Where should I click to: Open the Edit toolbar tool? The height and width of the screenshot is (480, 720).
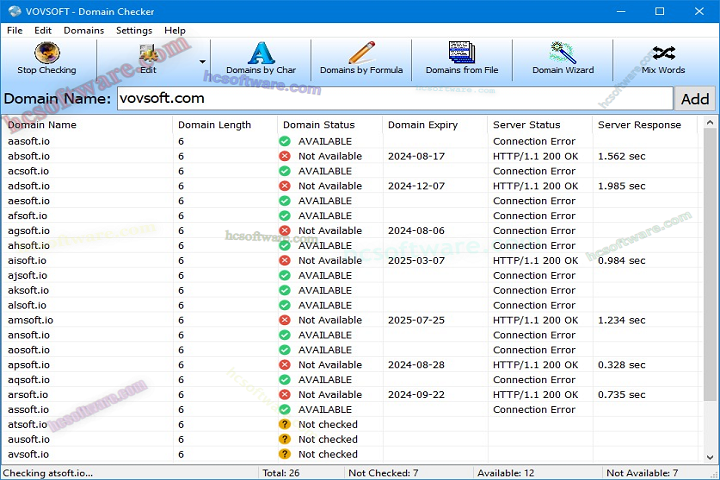pos(148,58)
